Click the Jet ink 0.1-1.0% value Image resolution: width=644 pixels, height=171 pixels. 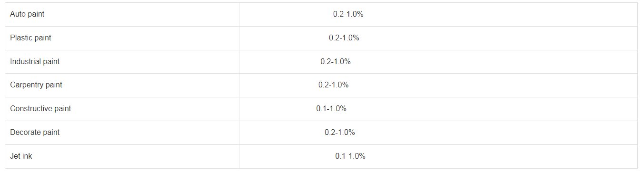350,156
